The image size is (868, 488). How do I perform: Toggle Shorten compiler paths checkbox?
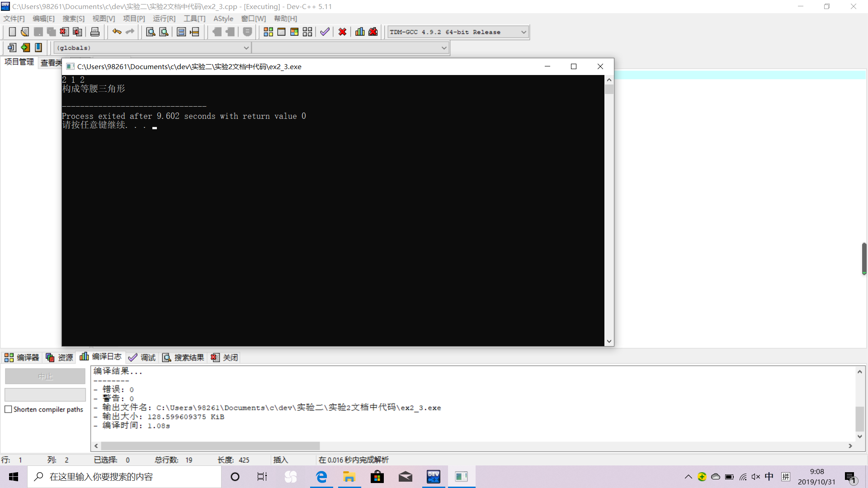[x=9, y=409]
